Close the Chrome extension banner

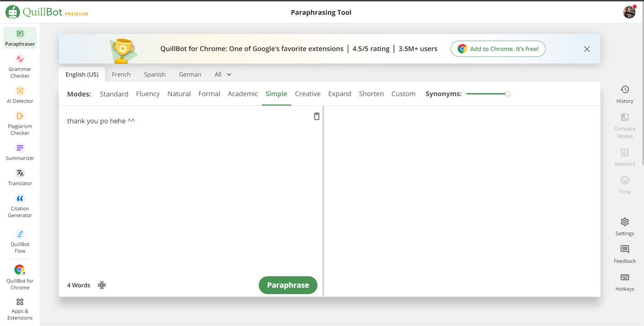point(587,49)
